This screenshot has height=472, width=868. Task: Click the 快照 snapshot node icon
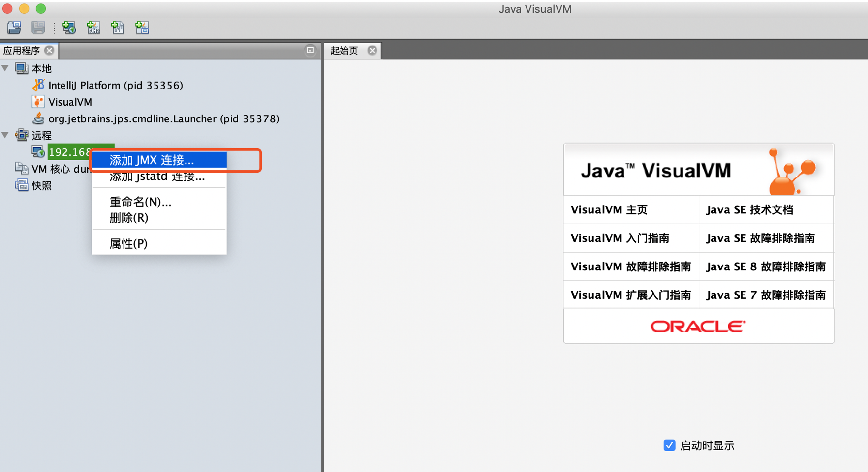point(22,185)
